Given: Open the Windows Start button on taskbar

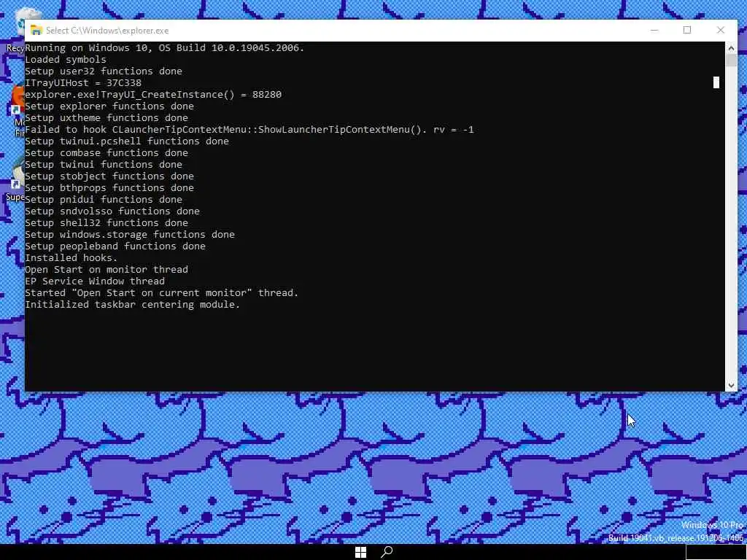Looking at the screenshot, I should (x=360, y=553).
